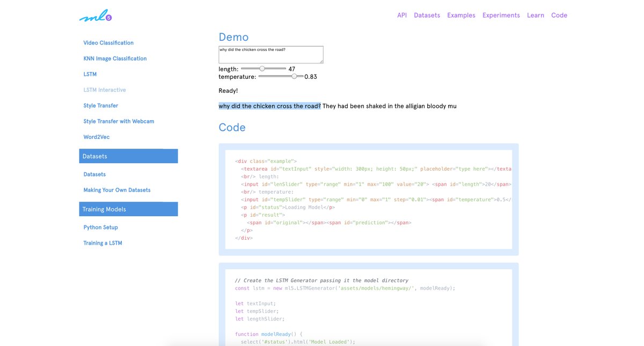644x346 pixels.
Task: Click the textarea id="textInput" code line
Action: 376,169
